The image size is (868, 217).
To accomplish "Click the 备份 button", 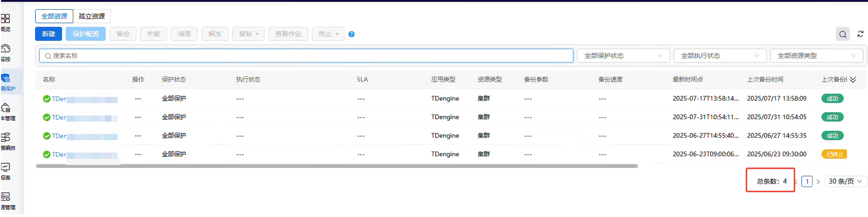I will point(123,34).
